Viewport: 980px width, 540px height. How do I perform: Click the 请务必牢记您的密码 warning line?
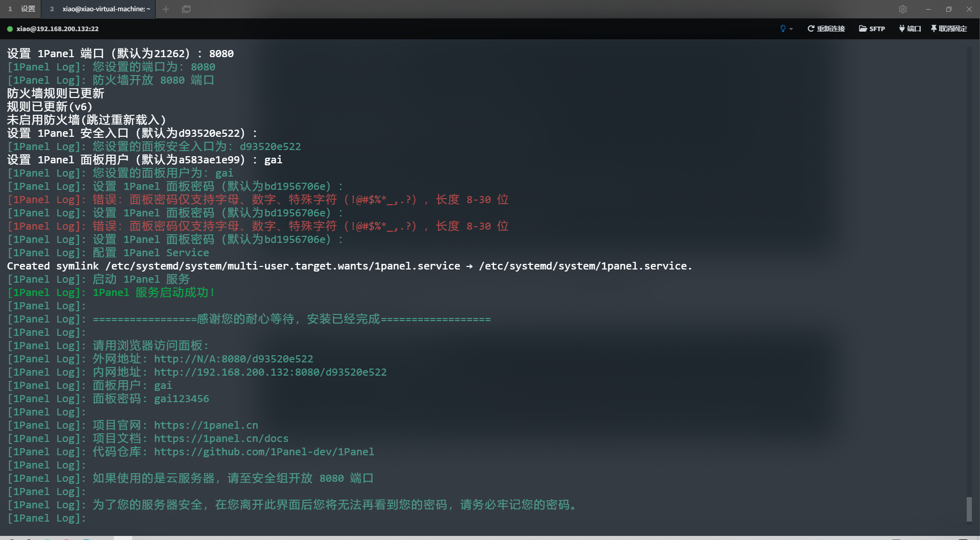[292, 505]
